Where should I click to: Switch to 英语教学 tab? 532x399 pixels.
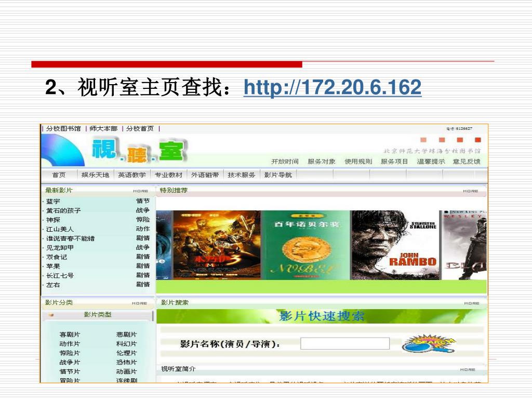click(131, 175)
